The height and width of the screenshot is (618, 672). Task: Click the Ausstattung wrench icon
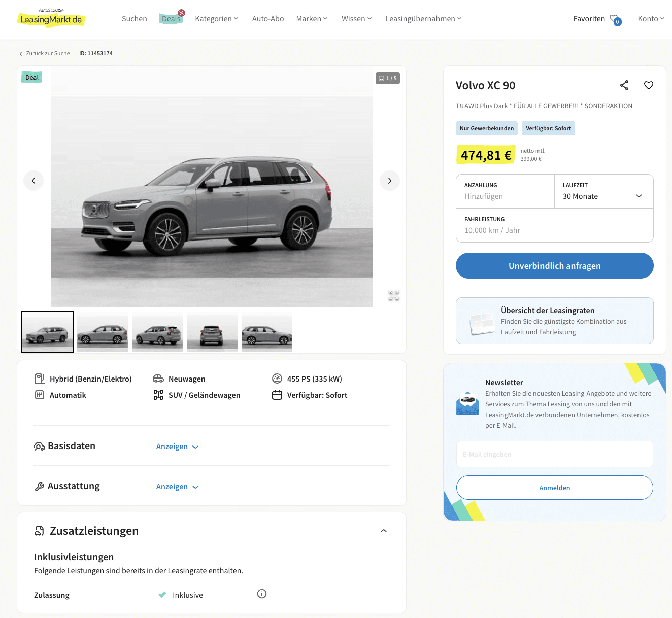point(40,487)
